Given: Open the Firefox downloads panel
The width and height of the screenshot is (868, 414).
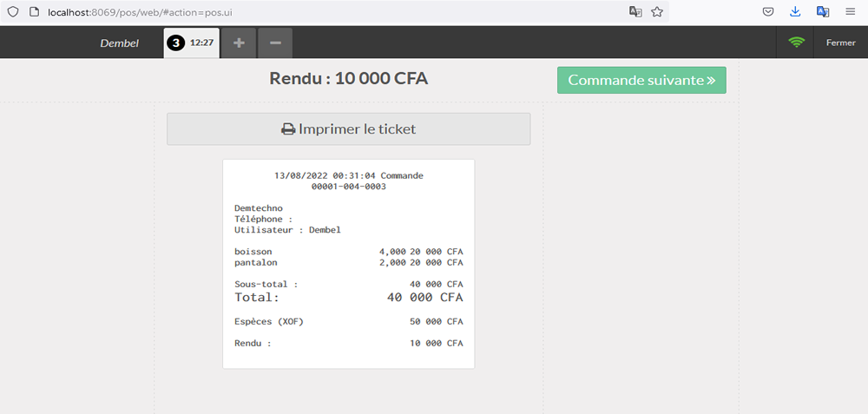Looking at the screenshot, I should click(x=795, y=12).
